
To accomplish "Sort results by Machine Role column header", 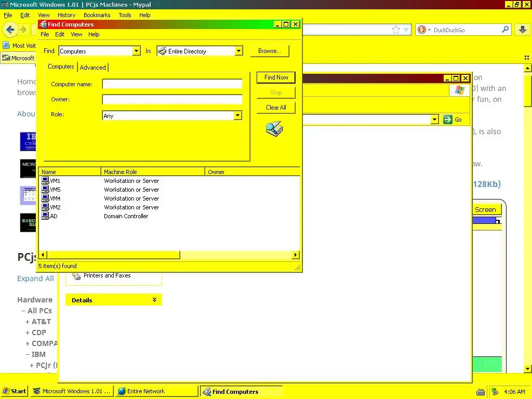I will point(153,171).
